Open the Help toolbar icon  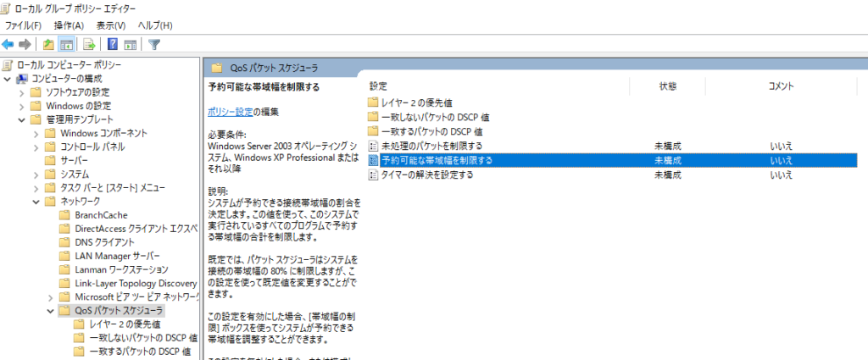tap(113, 44)
